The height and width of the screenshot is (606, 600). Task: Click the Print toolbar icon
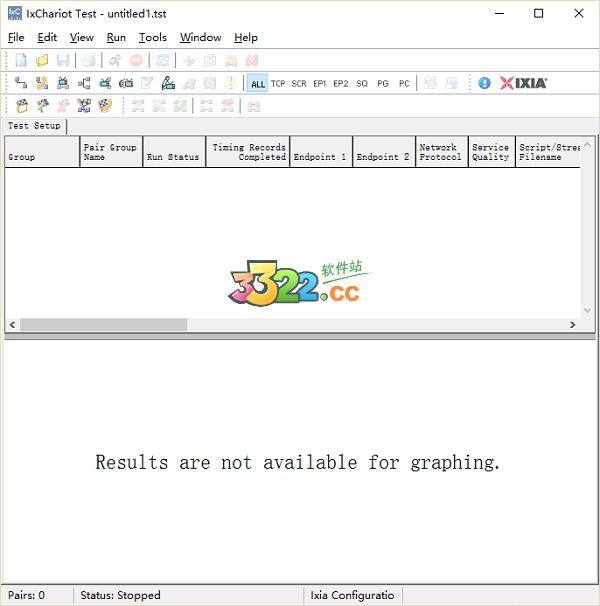point(89,60)
